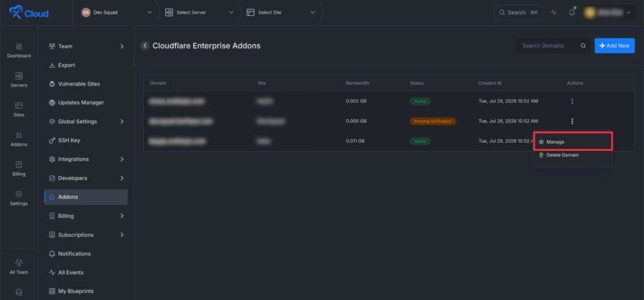Open Addons in the left rail
This screenshot has width=644, height=300.
(19, 140)
